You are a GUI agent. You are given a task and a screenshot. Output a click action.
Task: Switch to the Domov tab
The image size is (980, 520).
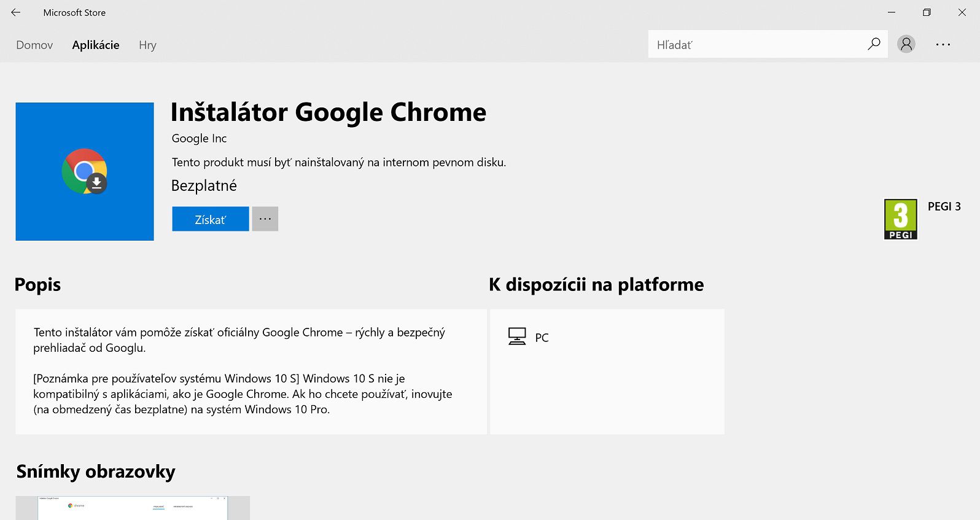click(x=34, y=45)
